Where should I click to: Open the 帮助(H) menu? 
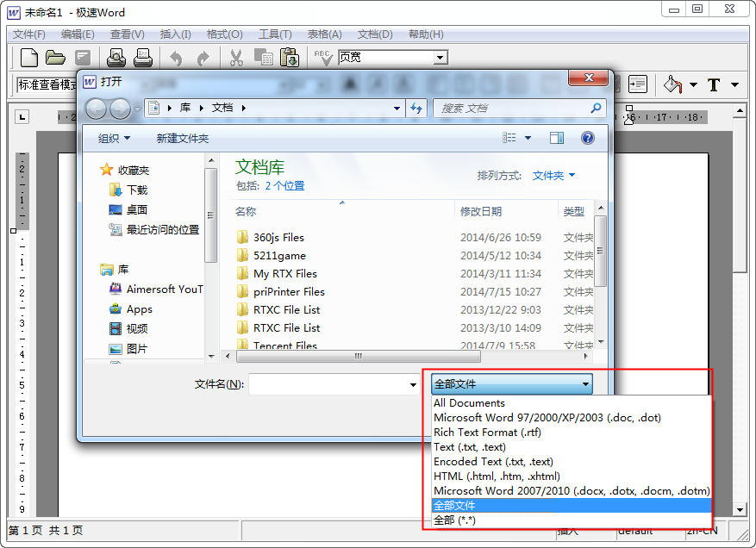pos(426,34)
